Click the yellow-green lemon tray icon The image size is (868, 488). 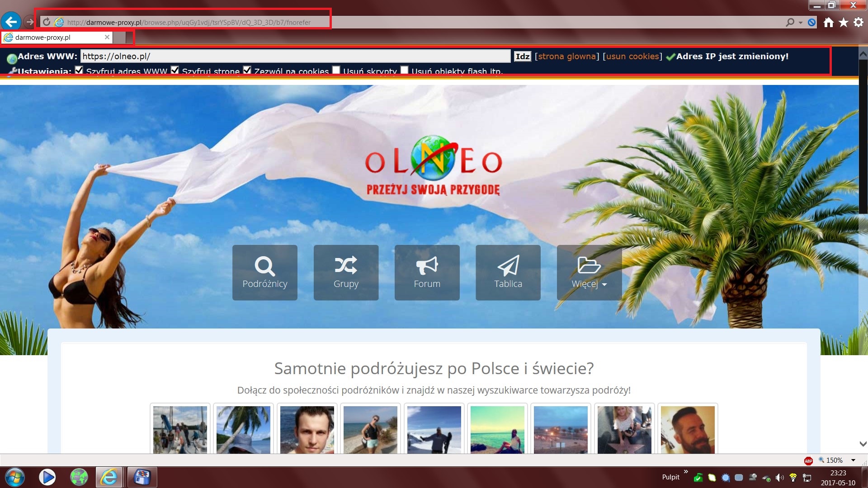[712, 477]
